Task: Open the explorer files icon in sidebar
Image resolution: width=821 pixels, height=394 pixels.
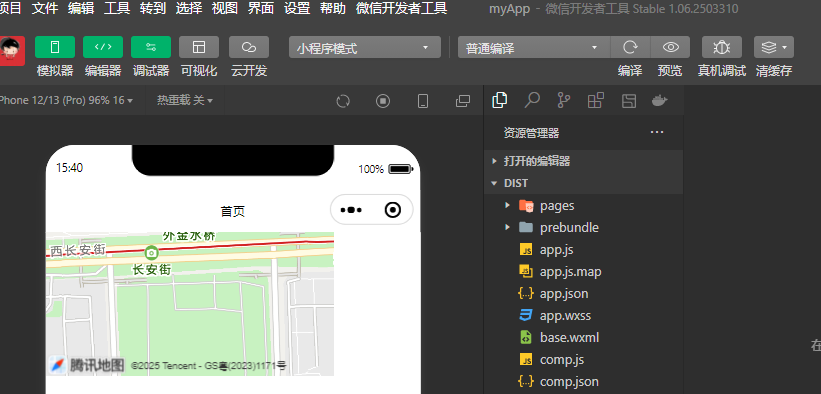Action: tap(500, 100)
